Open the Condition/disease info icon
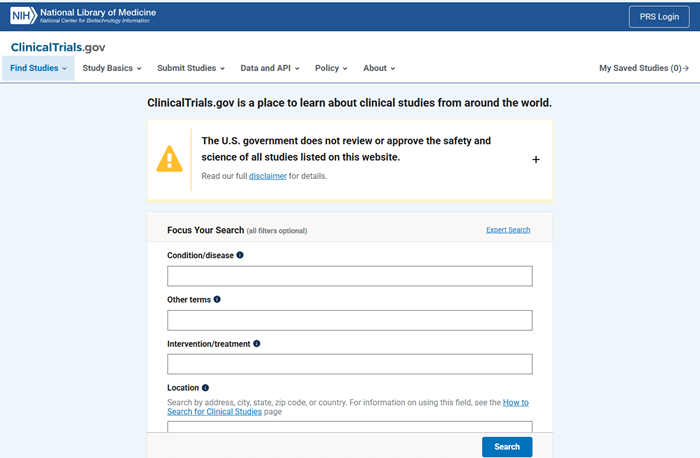Screen dimensions: 700x458 [240, 255]
